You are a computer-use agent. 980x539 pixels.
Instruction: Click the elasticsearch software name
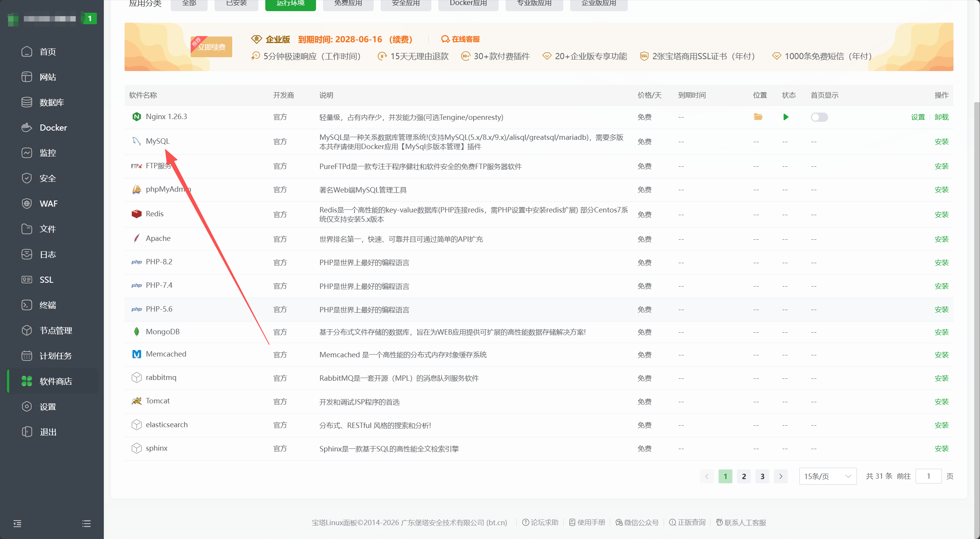click(x=167, y=425)
